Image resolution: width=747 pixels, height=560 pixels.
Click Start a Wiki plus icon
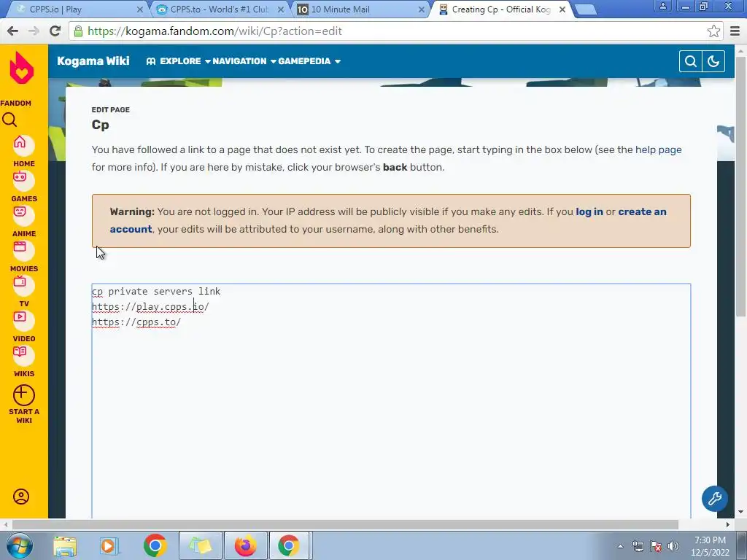click(24, 395)
